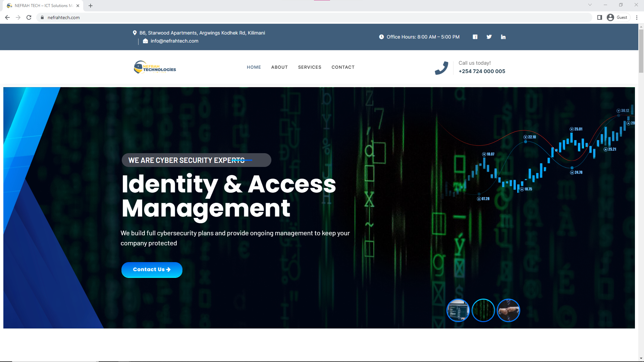Viewport: 644px width, 362px height.
Task: Open the CONTACT navigation item
Action: 343,67
